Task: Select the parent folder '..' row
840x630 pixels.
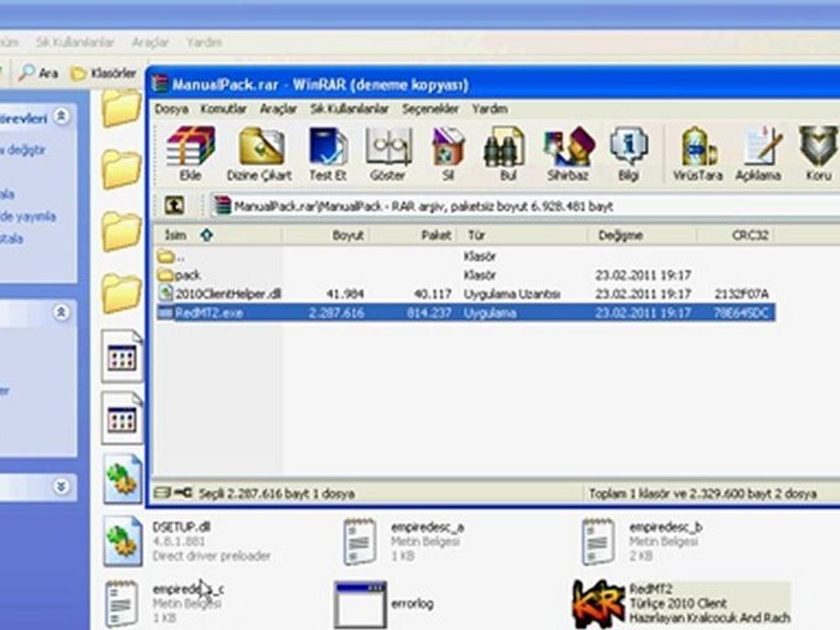Action: tap(465, 256)
